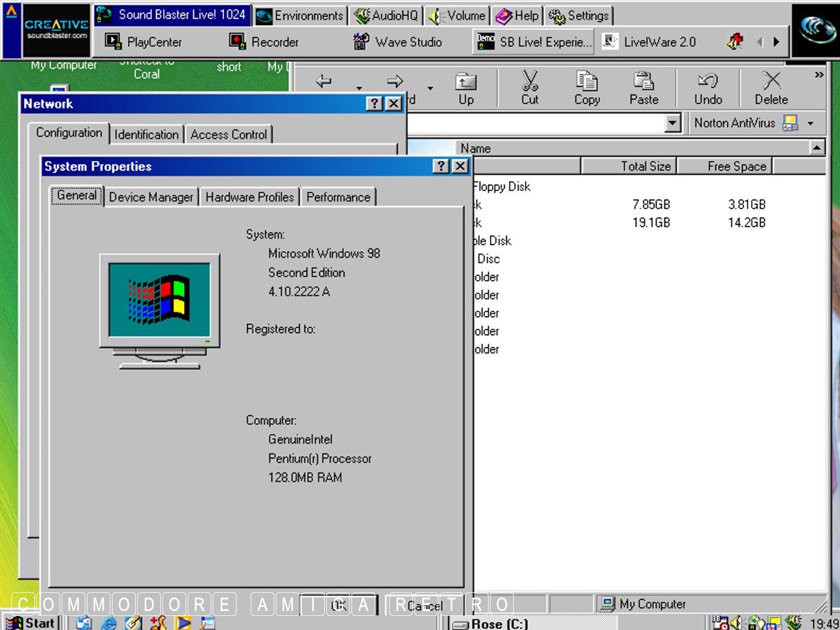This screenshot has width=840, height=630.
Task: Switch to Identification tab in Network dialog
Action: point(146,134)
